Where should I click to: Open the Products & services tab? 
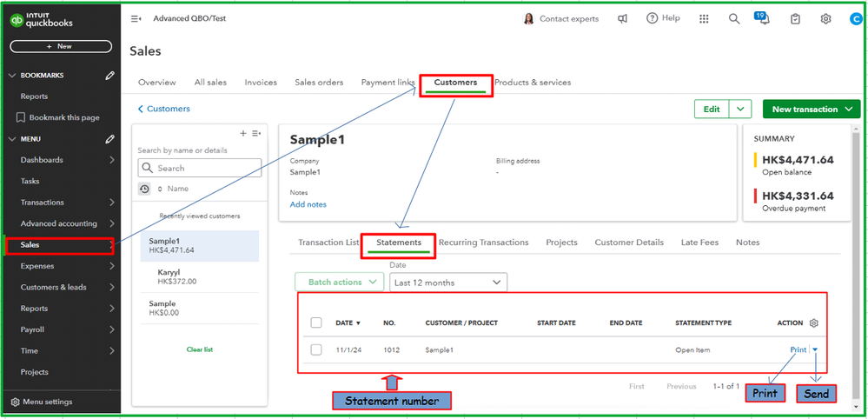(533, 83)
